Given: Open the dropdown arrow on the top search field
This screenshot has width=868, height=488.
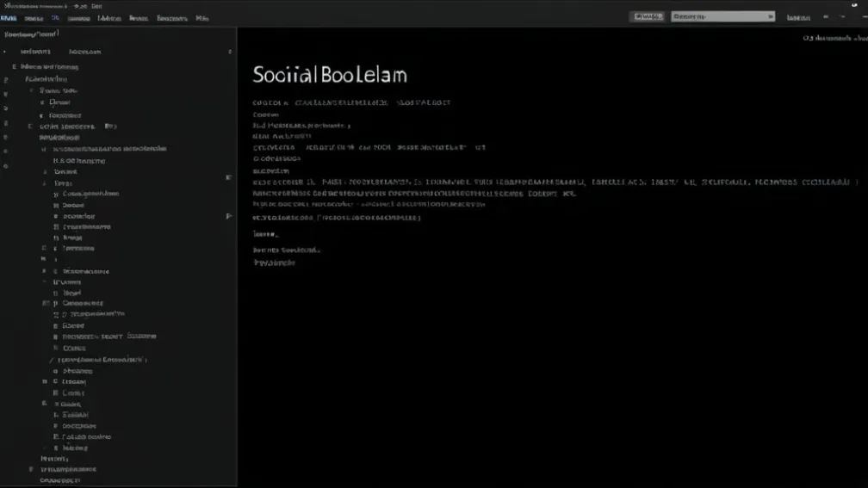Looking at the screenshot, I should coord(769,16).
